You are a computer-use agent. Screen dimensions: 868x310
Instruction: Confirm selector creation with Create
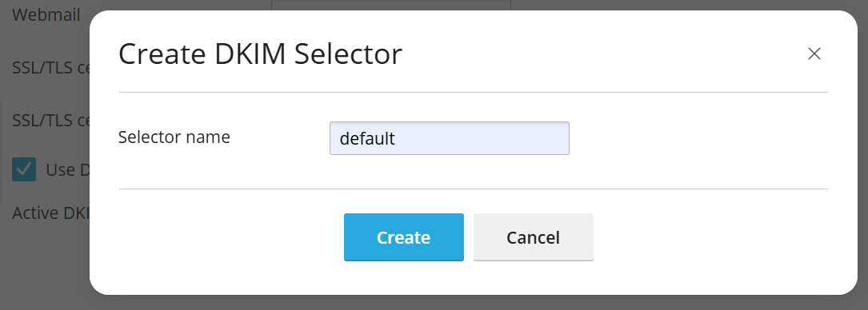(403, 237)
